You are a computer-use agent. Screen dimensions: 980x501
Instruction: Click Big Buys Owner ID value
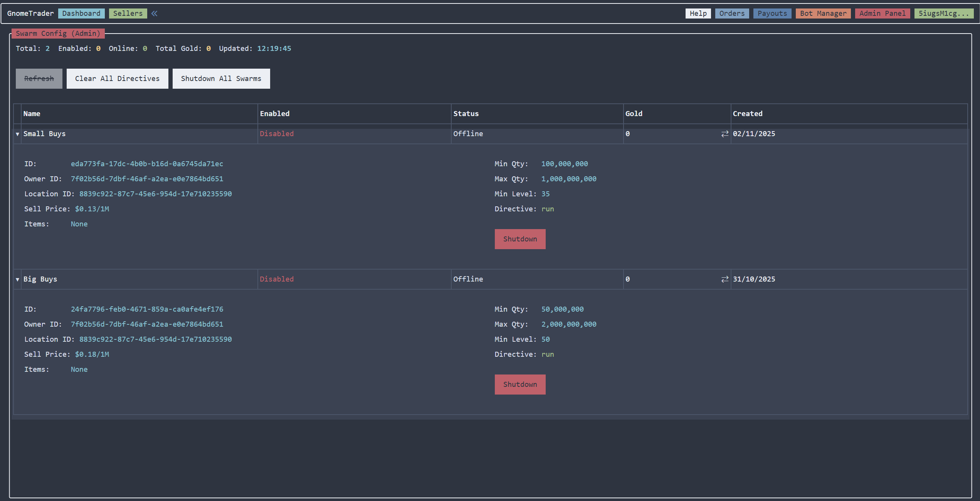(x=147, y=324)
